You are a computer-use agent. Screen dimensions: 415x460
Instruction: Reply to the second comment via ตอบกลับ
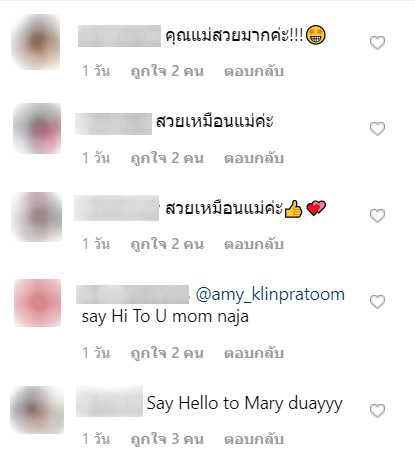click(254, 158)
